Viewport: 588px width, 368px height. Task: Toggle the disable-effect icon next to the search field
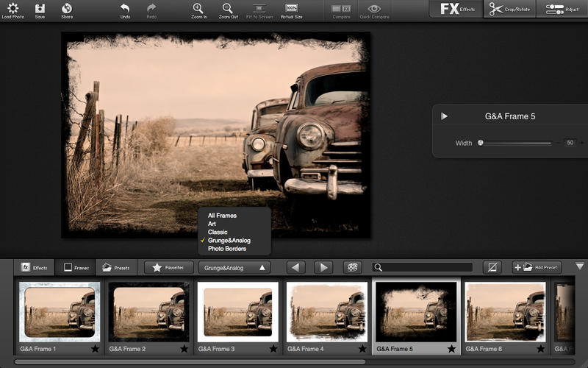point(492,268)
